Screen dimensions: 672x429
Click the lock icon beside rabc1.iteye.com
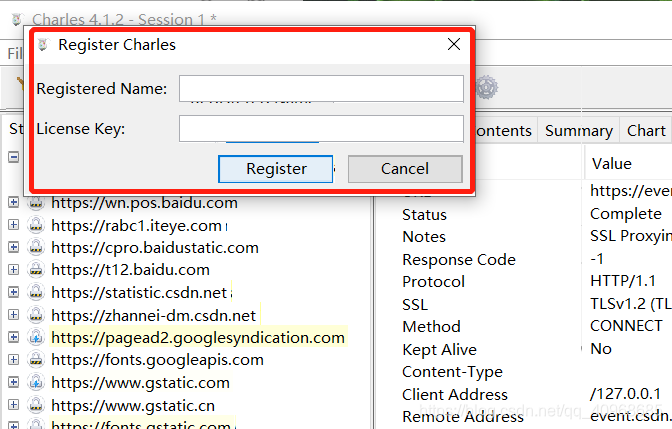click(36, 225)
